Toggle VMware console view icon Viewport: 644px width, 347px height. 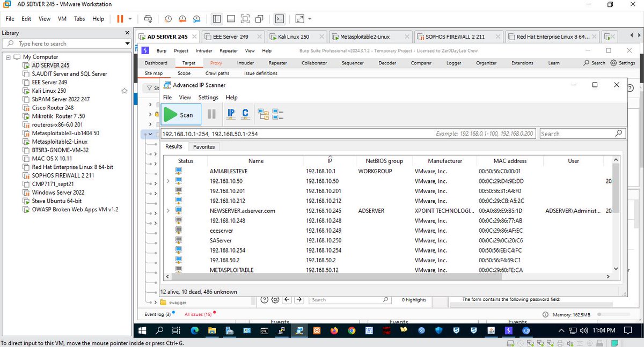279,19
